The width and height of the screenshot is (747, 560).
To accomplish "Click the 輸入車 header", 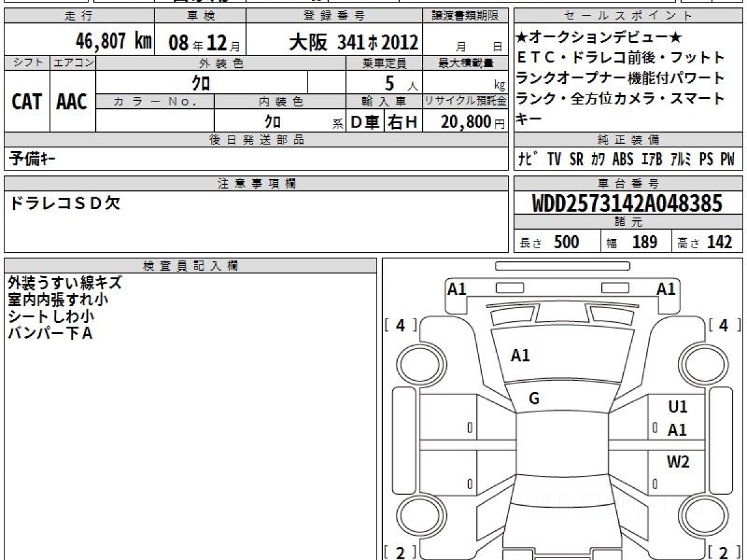I will [x=384, y=101].
